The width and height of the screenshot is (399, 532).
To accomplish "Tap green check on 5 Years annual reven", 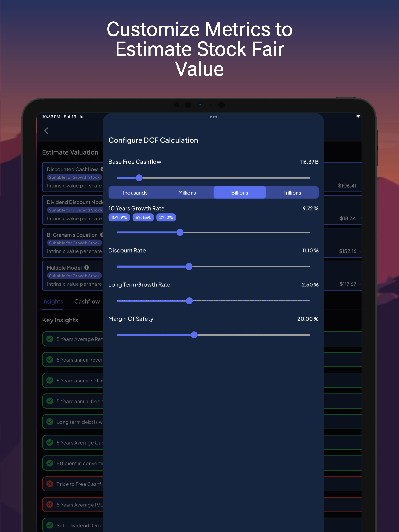I will tap(50, 359).
